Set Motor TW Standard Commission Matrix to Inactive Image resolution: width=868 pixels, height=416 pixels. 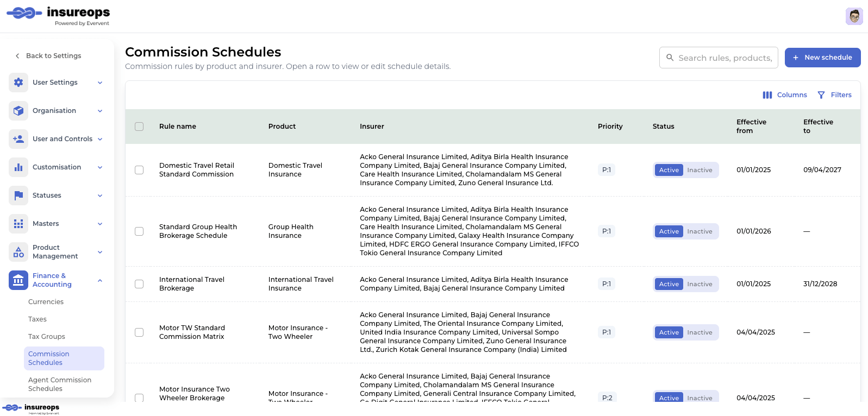click(x=700, y=332)
